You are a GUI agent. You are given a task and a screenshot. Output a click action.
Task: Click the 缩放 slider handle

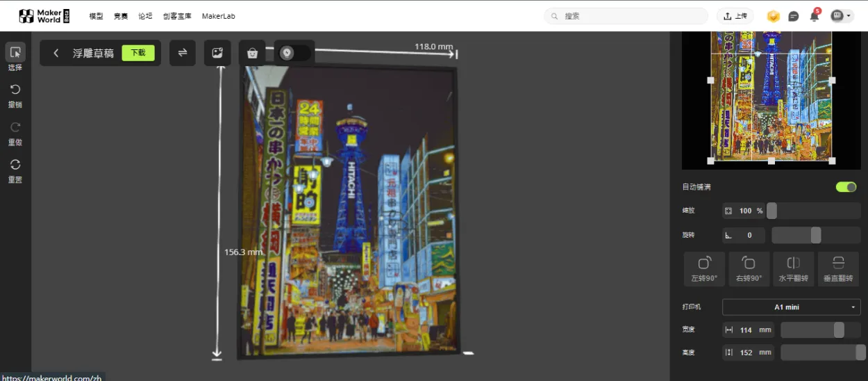pos(771,211)
